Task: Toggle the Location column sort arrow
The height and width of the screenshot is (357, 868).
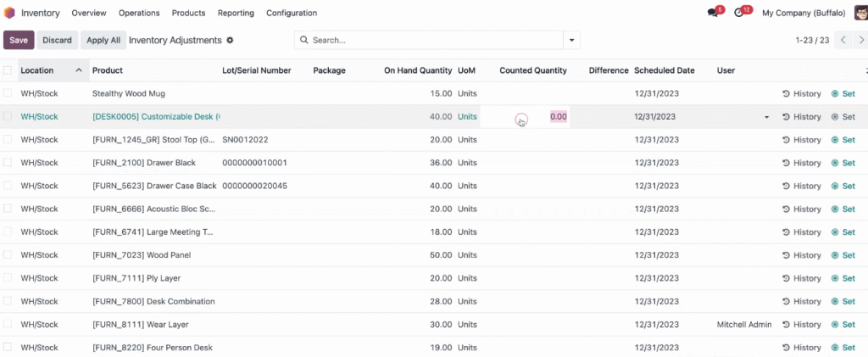Action: (x=79, y=70)
